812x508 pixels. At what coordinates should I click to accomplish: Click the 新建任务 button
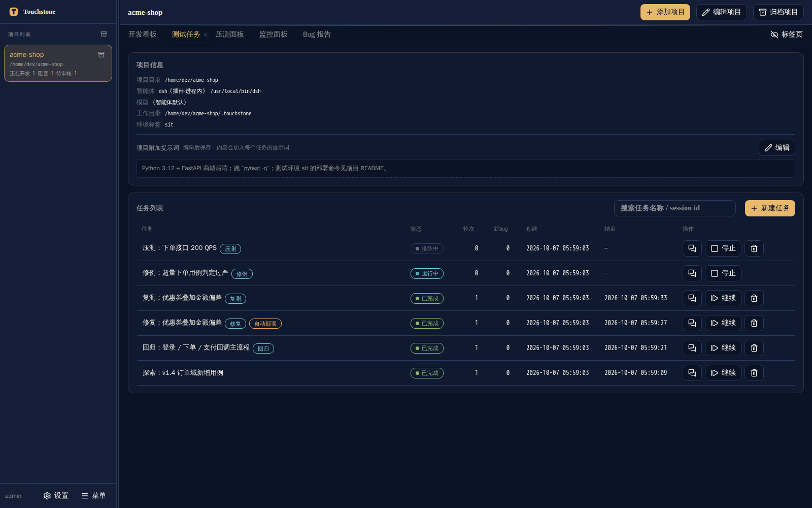point(770,208)
